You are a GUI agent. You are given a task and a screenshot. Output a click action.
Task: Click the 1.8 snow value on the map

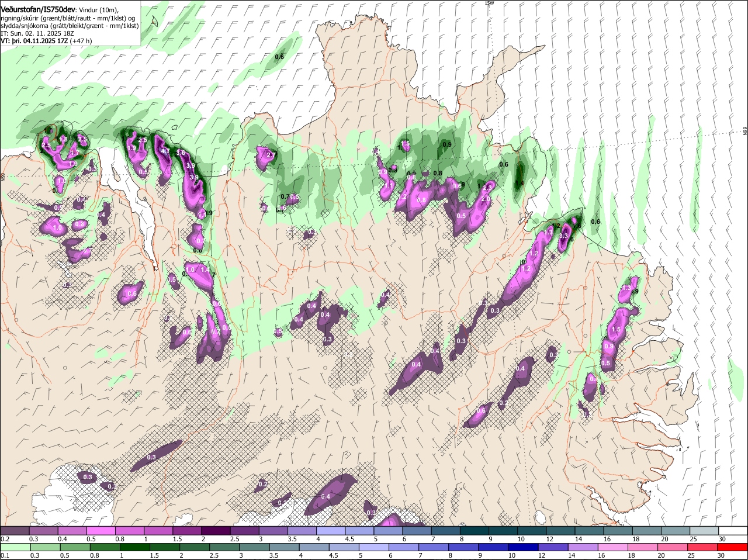coord(64,139)
